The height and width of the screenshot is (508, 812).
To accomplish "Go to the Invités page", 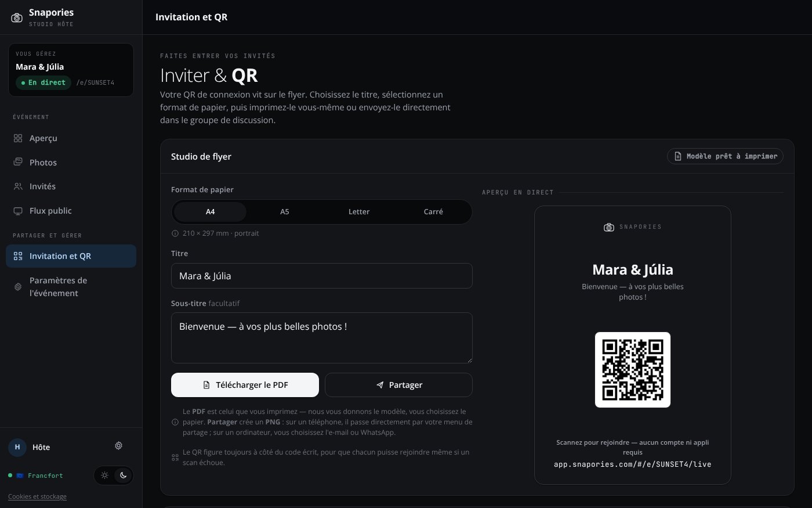I will [71, 186].
